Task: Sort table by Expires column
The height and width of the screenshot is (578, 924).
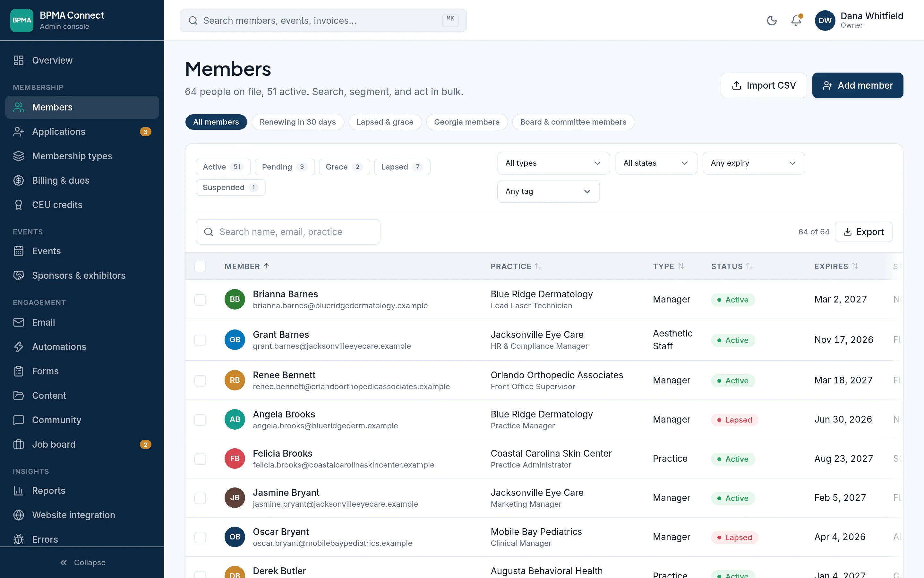Action: (x=836, y=267)
